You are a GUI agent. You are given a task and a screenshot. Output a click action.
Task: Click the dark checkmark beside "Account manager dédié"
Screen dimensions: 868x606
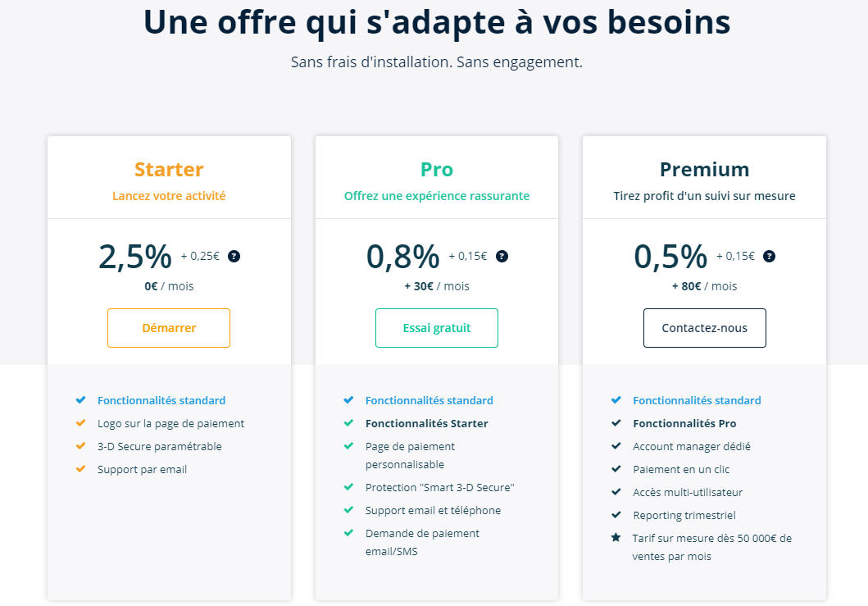point(616,446)
